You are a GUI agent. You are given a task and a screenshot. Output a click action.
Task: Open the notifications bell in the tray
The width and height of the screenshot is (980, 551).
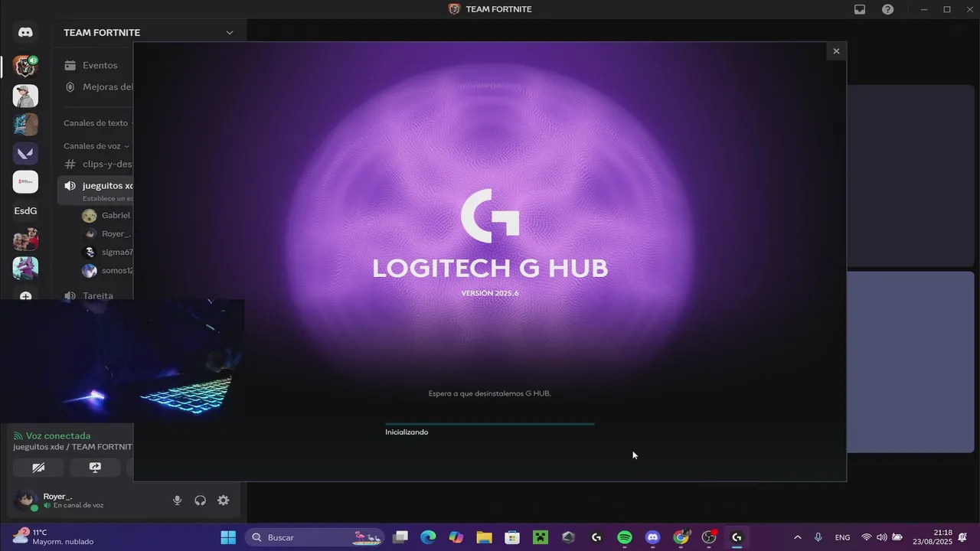(x=962, y=537)
